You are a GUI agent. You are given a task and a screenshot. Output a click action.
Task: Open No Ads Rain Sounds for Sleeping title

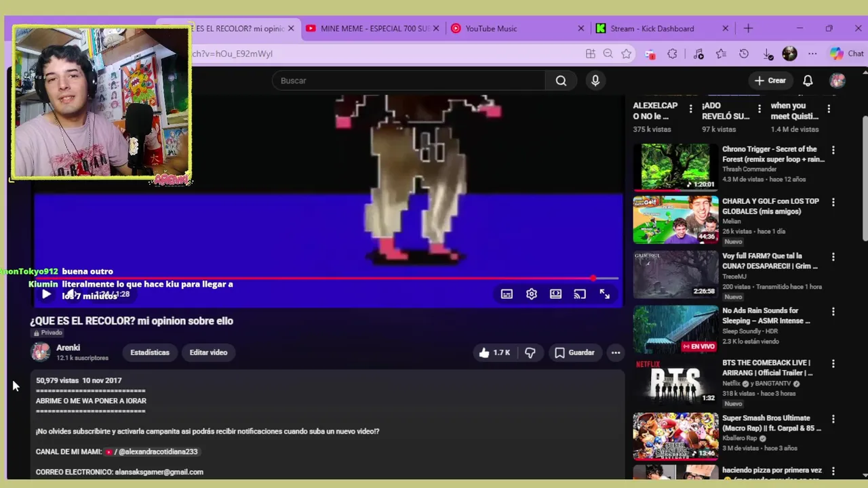coord(767,316)
